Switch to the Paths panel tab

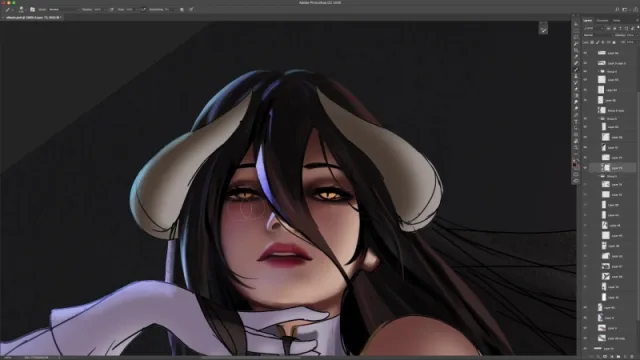tap(616, 20)
